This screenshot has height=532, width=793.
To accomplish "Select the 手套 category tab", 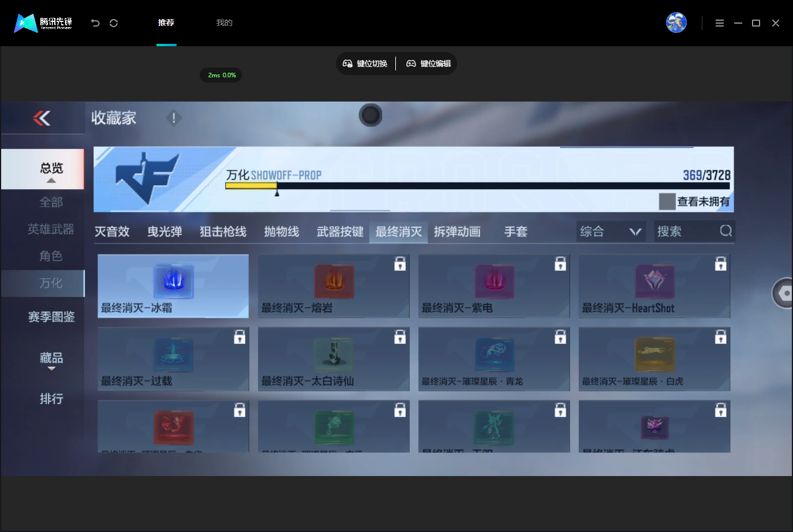I will click(515, 232).
